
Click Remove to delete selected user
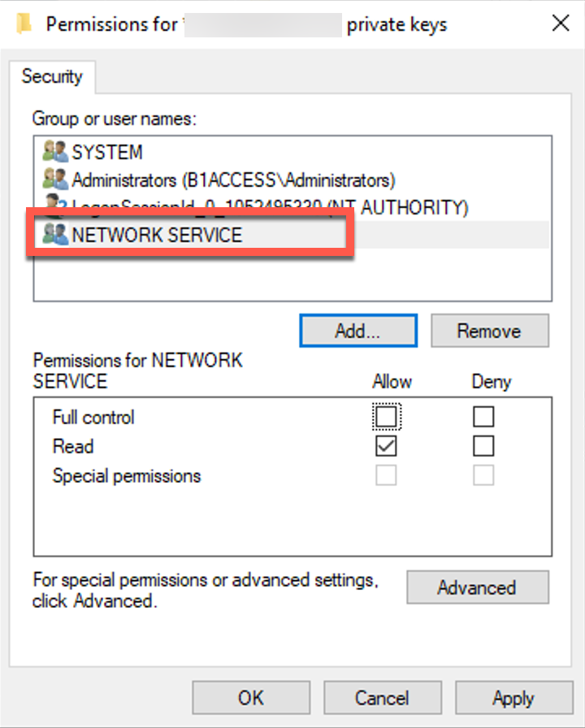click(x=490, y=331)
